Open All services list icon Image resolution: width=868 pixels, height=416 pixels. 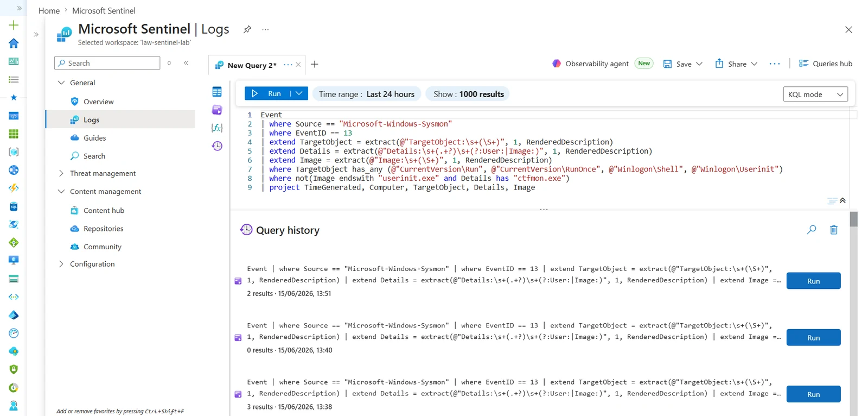(x=14, y=79)
